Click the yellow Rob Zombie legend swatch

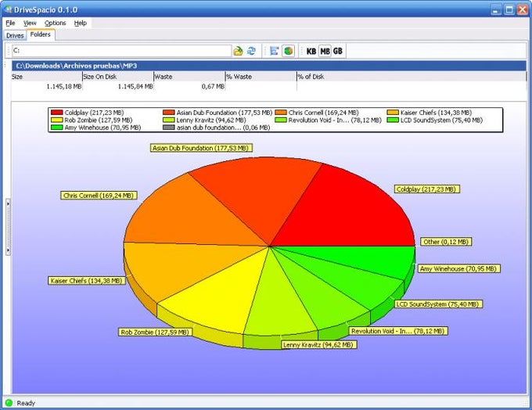pyautogui.click(x=56, y=120)
